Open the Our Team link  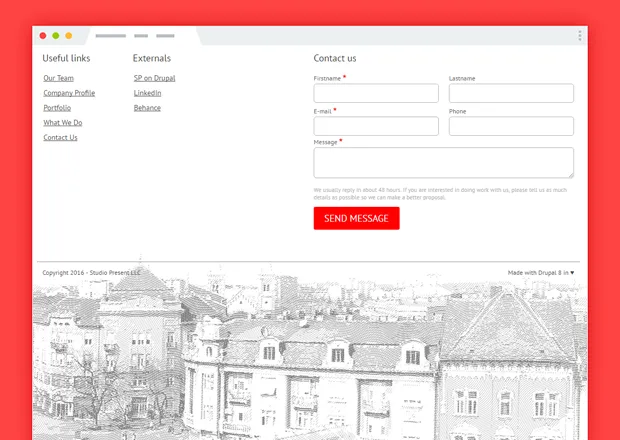tap(59, 78)
